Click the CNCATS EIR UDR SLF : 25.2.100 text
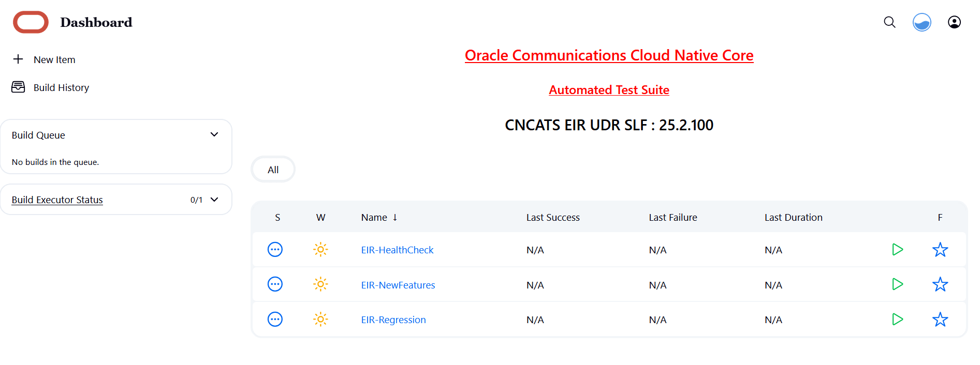980x365 pixels. click(x=609, y=125)
